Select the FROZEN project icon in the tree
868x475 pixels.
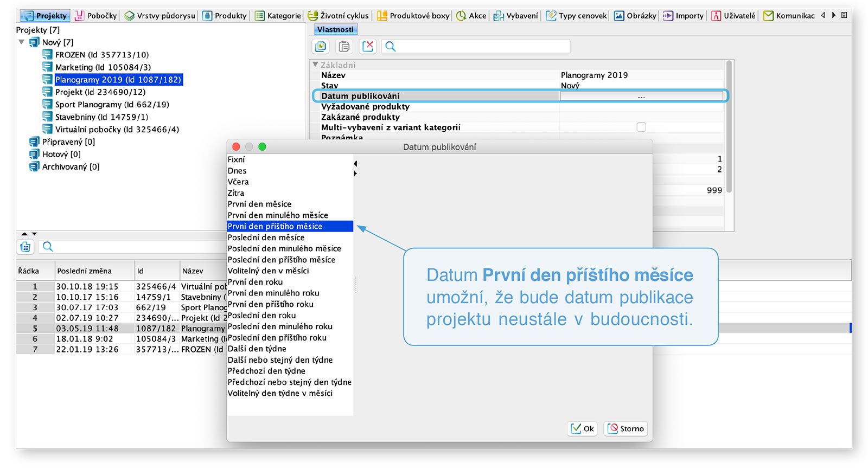(x=48, y=55)
